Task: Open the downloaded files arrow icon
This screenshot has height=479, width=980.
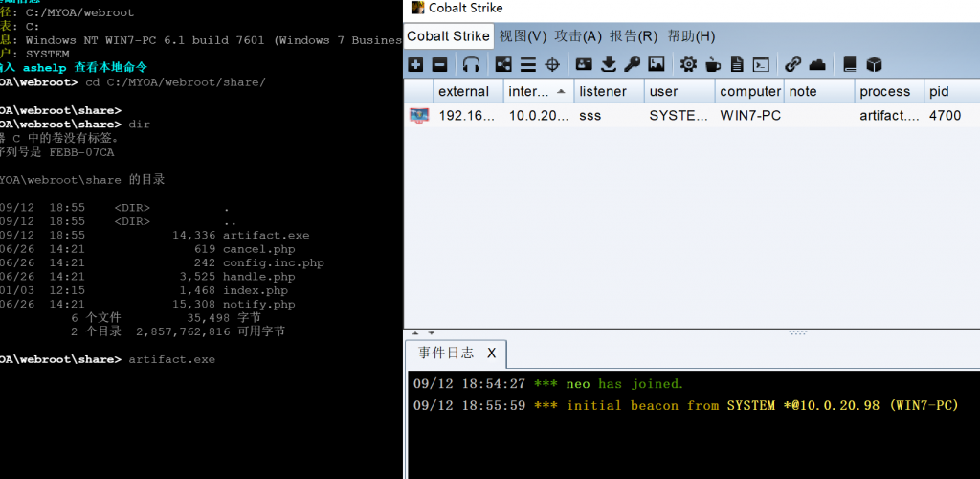Action: point(609,64)
